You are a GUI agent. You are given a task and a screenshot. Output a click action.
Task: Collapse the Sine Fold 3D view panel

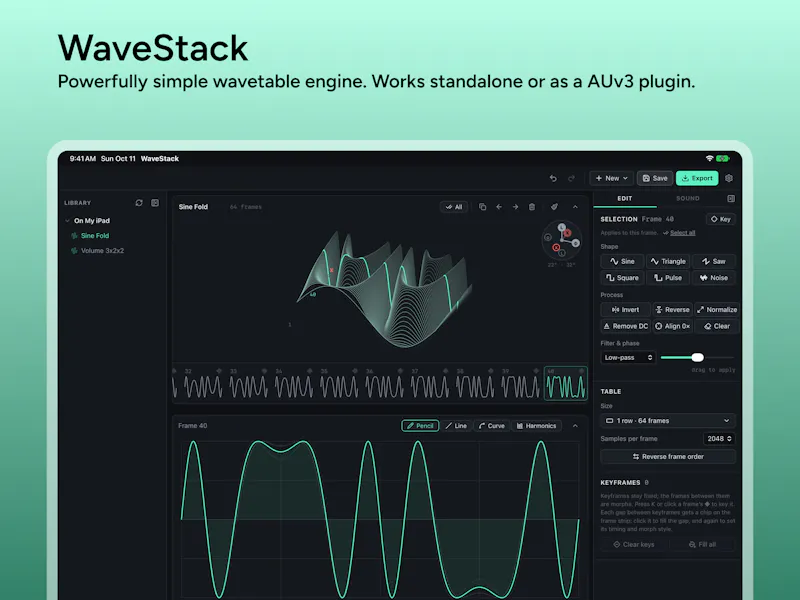[x=575, y=207]
